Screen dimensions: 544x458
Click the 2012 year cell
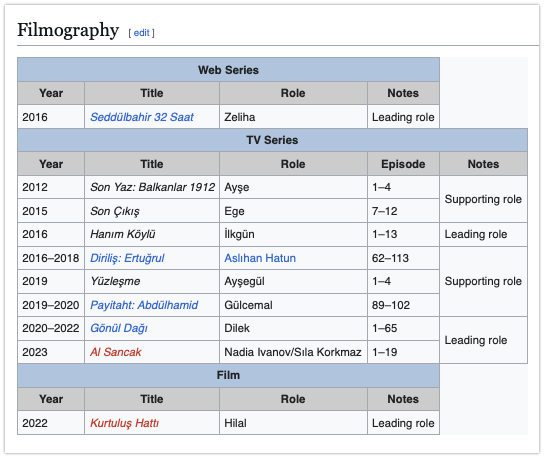[51, 187]
